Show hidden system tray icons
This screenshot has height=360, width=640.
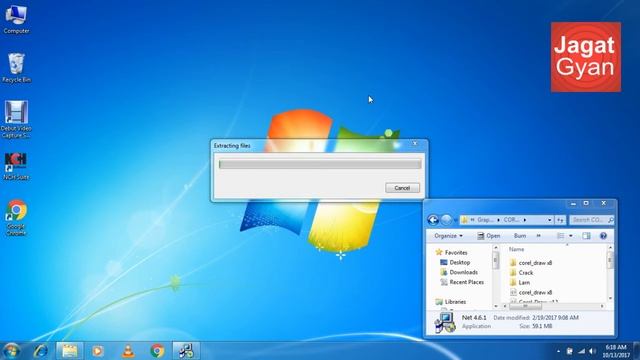click(558, 351)
